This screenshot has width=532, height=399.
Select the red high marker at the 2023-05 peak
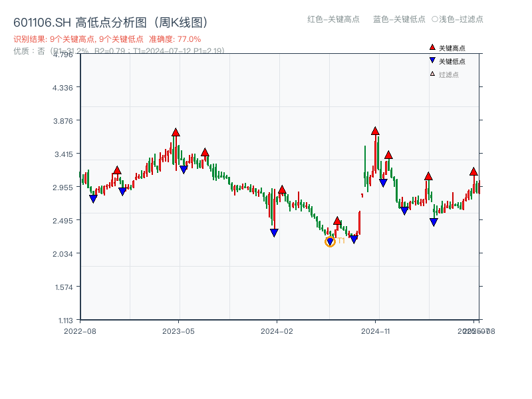(x=176, y=132)
